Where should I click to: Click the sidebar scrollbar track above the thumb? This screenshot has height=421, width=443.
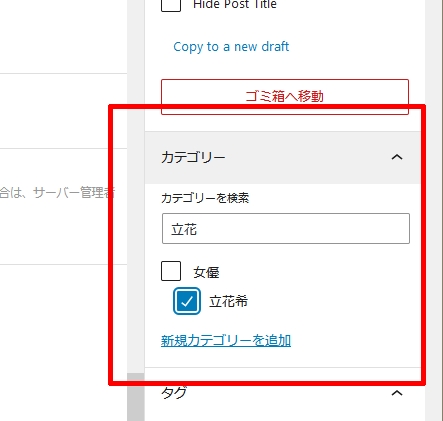136,187
